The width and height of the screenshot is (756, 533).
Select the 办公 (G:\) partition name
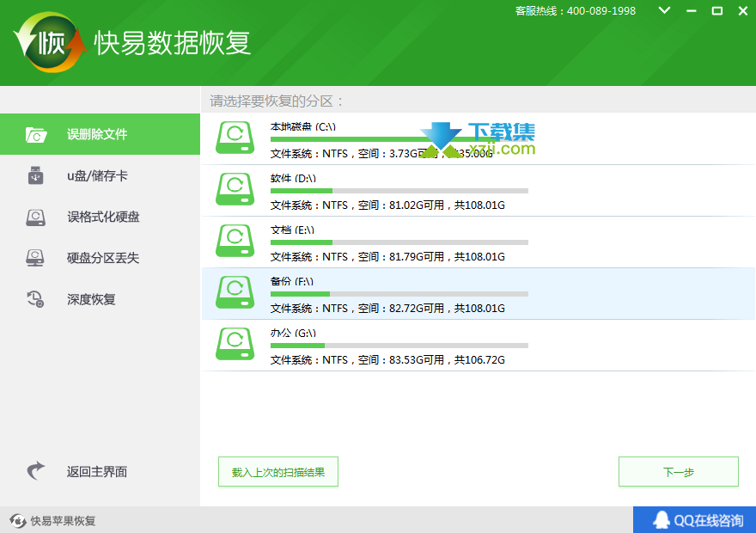[x=293, y=334]
